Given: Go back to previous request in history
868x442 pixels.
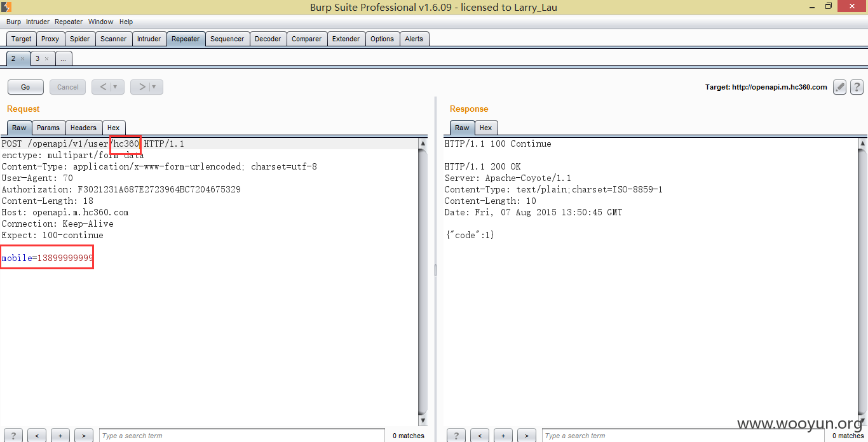Looking at the screenshot, I should click(x=103, y=87).
